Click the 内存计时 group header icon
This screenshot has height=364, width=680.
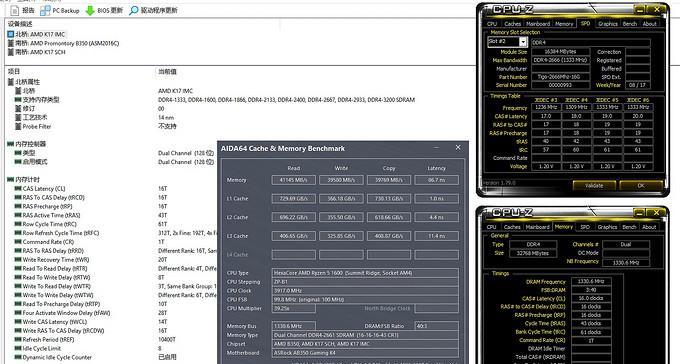tap(10, 179)
